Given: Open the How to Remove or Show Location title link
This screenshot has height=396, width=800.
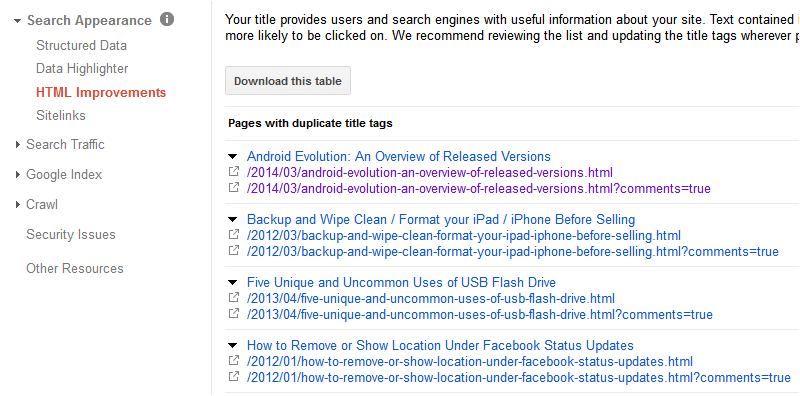Looking at the screenshot, I should [x=440, y=345].
